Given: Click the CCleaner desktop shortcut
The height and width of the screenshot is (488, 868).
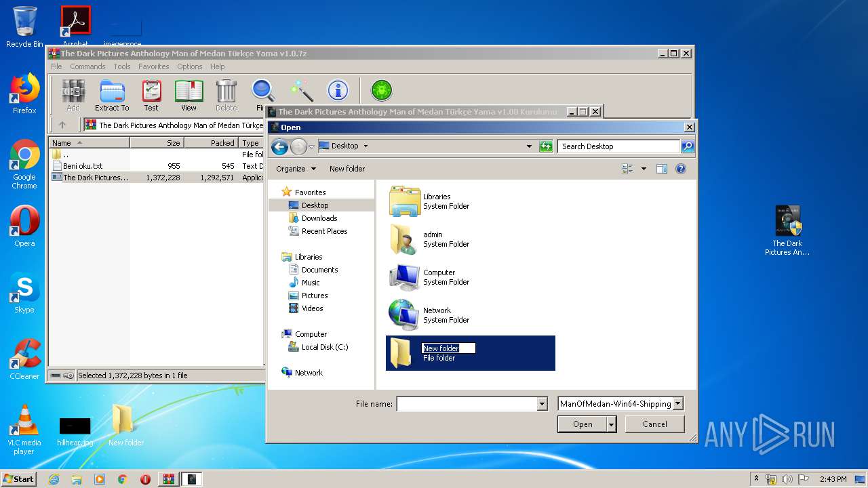Looking at the screenshot, I should 24,359.
